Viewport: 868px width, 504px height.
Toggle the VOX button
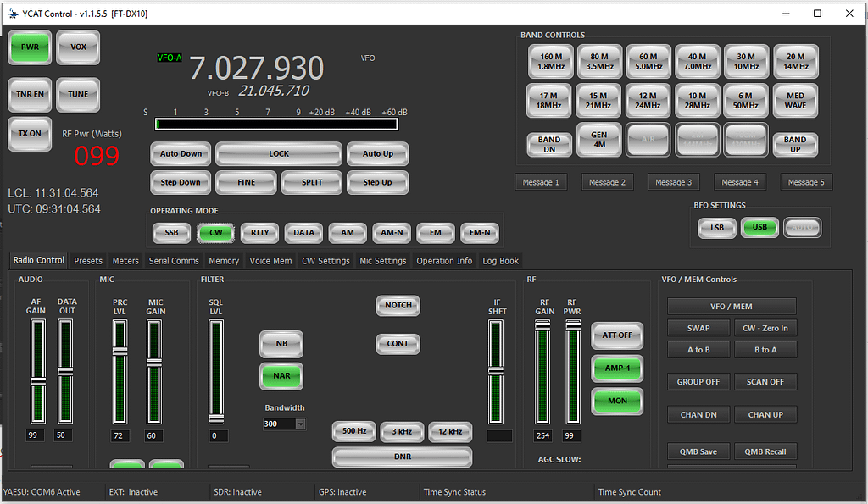78,47
